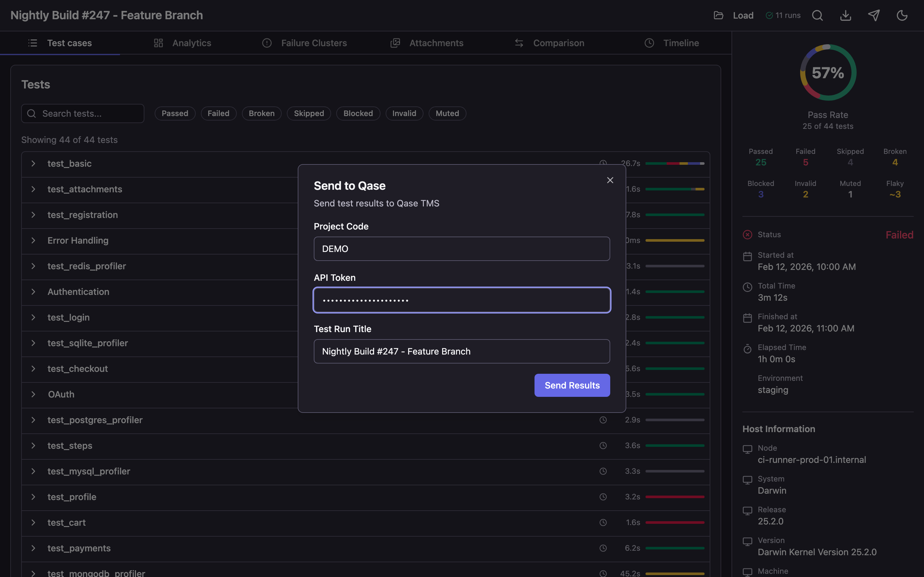Open the search panel
Viewport: 924px width, 577px height.
[x=817, y=15]
